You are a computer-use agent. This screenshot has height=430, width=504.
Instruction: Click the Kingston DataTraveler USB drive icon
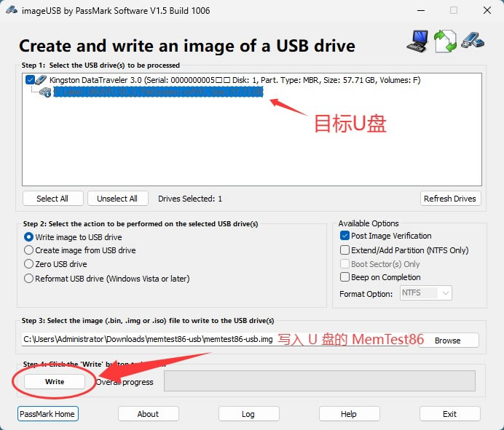[42, 80]
